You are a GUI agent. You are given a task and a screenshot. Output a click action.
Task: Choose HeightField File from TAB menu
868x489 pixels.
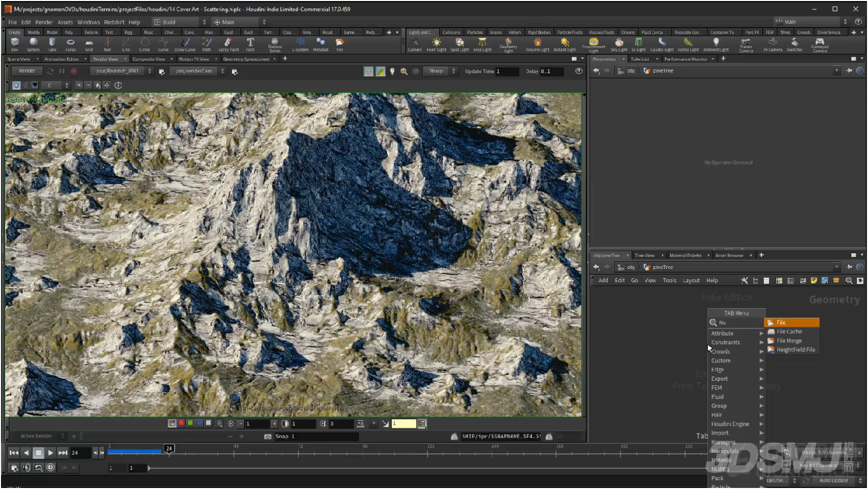click(x=792, y=350)
